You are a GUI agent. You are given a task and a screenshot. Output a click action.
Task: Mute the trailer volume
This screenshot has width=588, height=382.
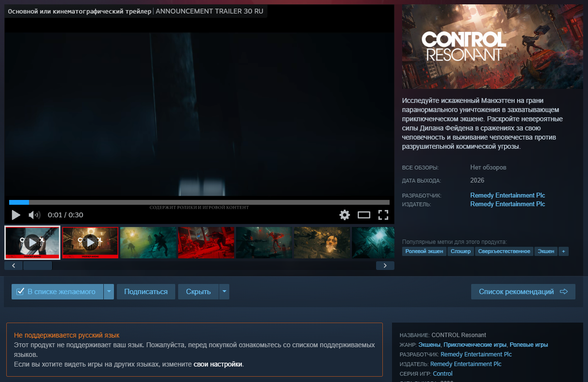(34, 215)
